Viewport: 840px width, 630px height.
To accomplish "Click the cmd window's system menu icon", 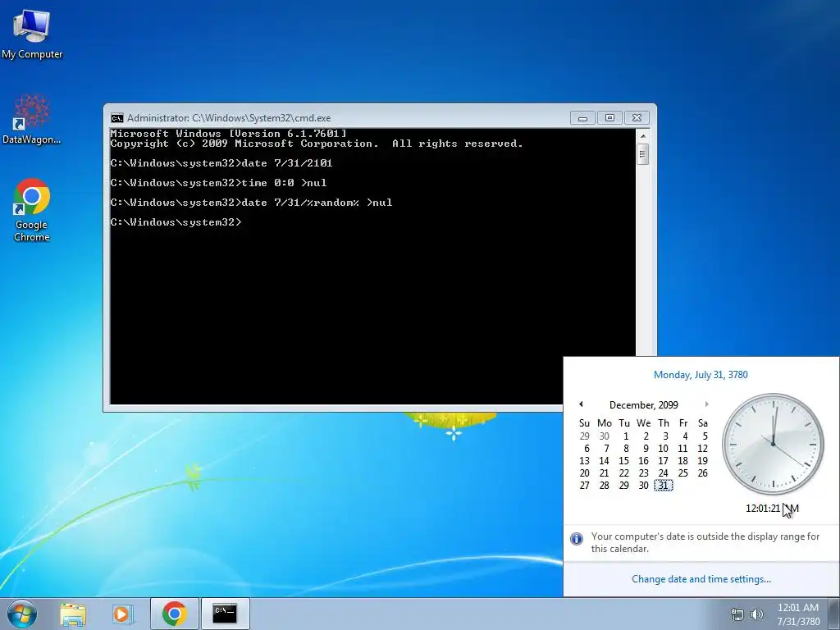I will (x=116, y=118).
